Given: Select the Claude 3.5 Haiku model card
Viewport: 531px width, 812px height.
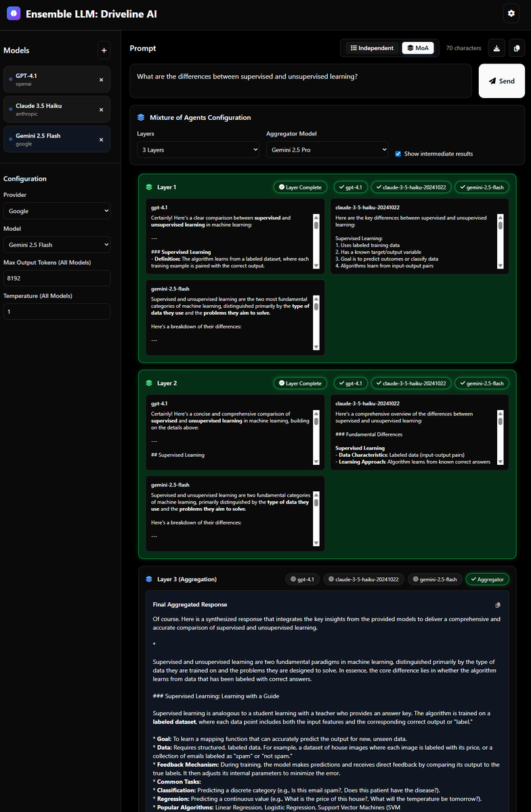Looking at the screenshot, I should [57, 110].
